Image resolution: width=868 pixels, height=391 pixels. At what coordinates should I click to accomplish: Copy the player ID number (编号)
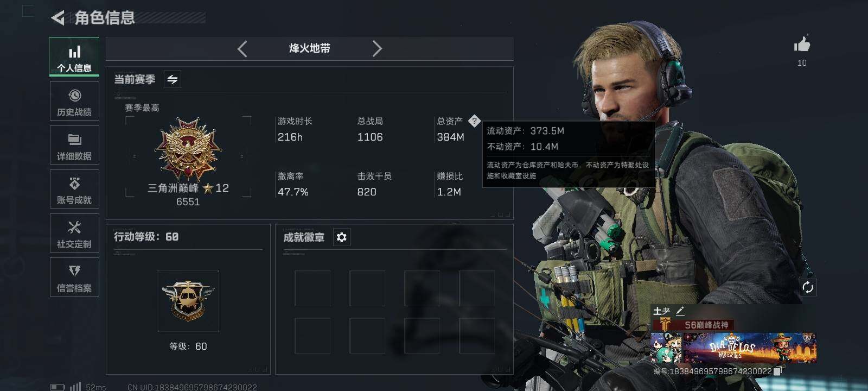(777, 371)
